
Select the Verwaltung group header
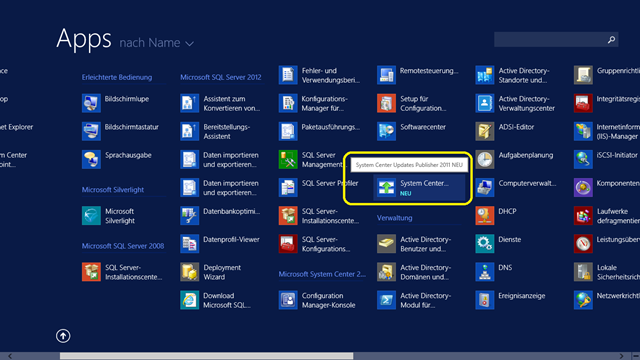pyautogui.click(x=394, y=218)
